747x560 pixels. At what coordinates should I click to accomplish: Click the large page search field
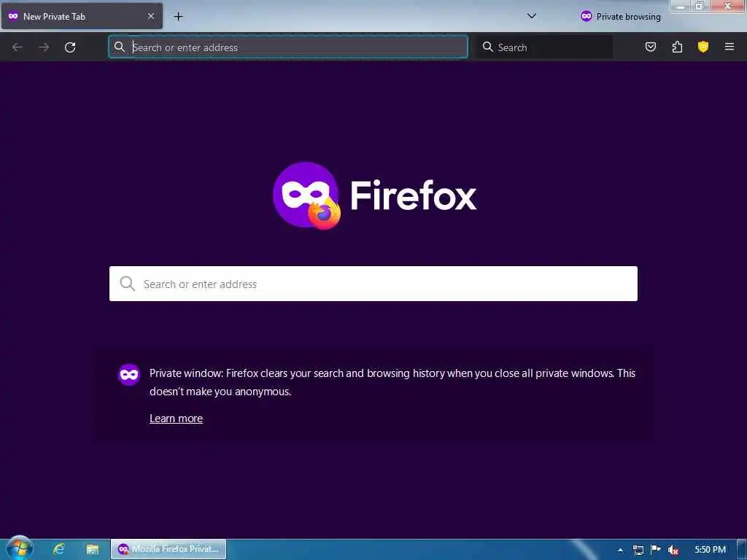pos(373,284)
